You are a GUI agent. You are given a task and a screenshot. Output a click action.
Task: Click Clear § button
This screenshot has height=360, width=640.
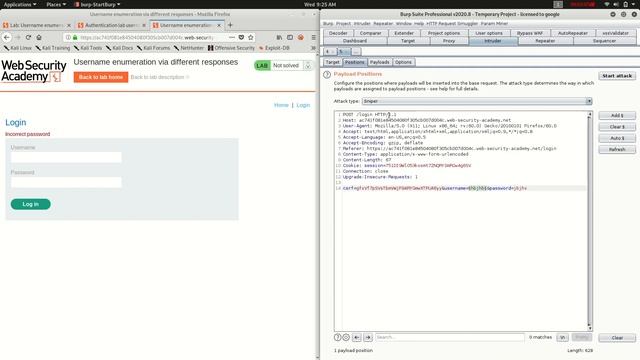pos(617,127)
